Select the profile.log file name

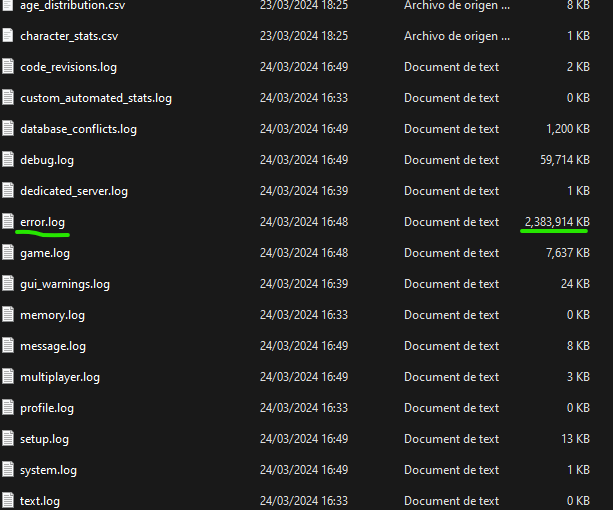click(47, 408)
